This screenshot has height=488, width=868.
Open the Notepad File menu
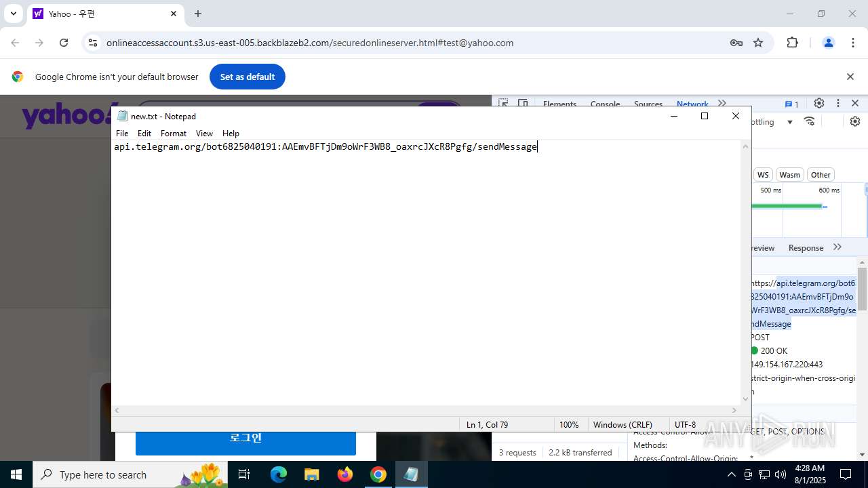122,134
